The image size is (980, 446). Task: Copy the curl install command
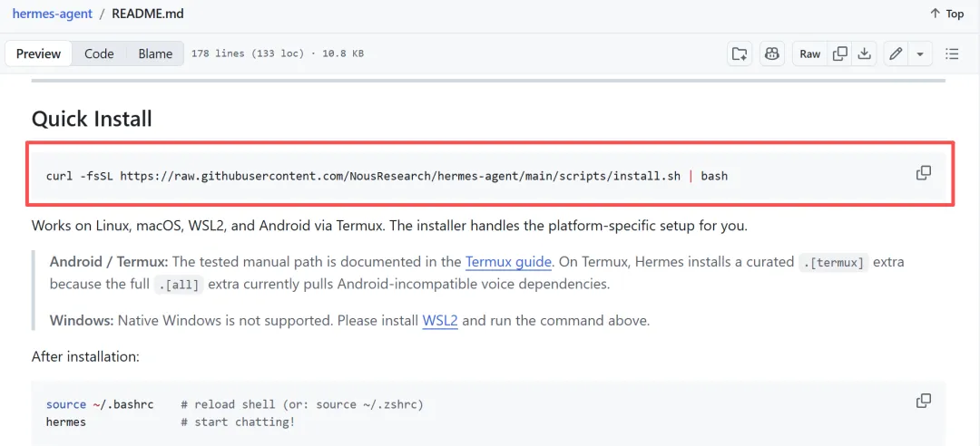(x=924, y=172)
